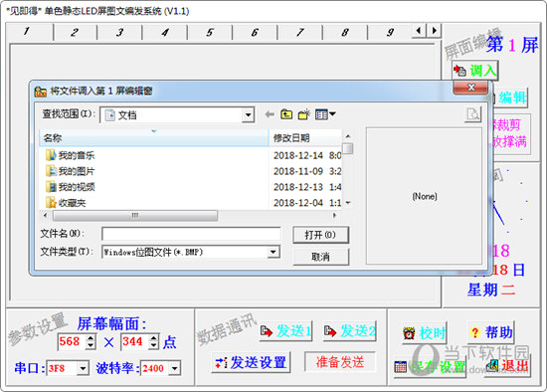
Task: Increase screen width 568 stepper
Action: 91,338
